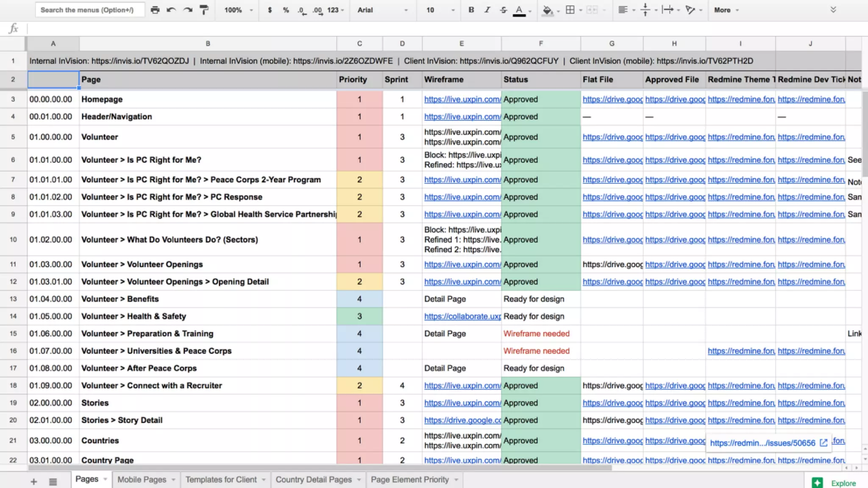This screenshot has width=868, height=488.
Task: Open the borders tool
Action: [570, 10]
